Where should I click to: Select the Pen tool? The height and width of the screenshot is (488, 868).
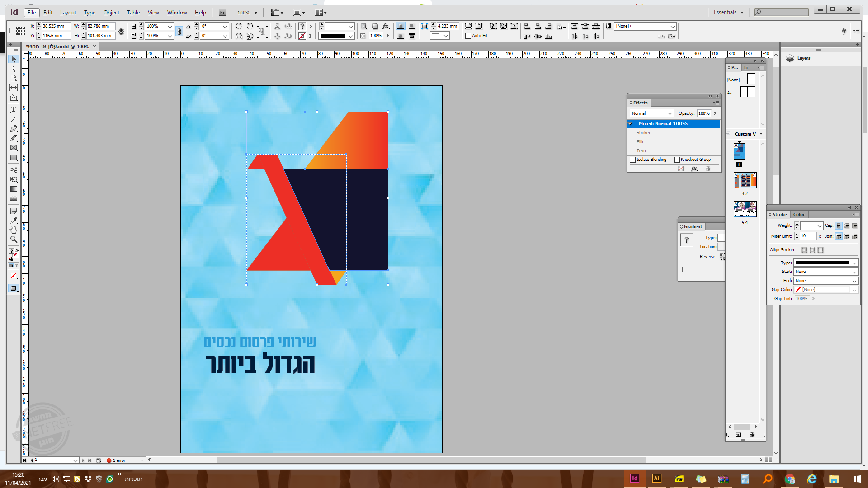14,129
